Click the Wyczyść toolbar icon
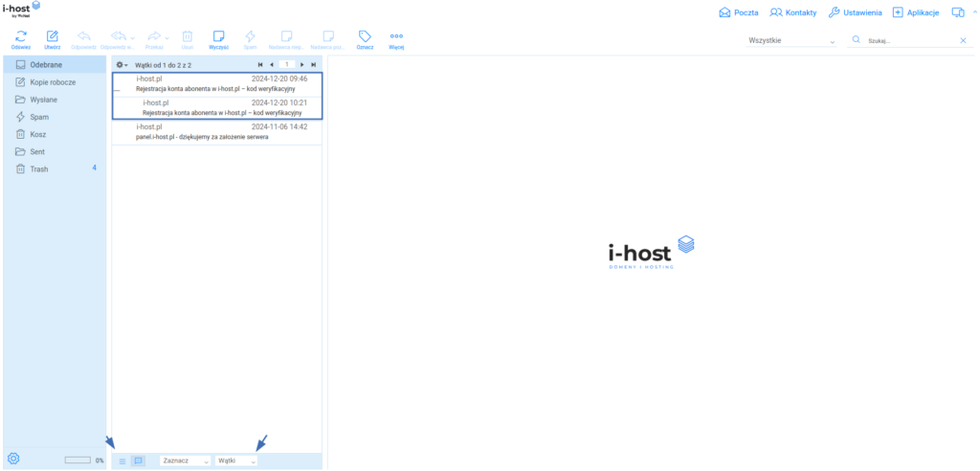Image resolution: width=980 pixels, height=471 pixels. pos(218,36)
